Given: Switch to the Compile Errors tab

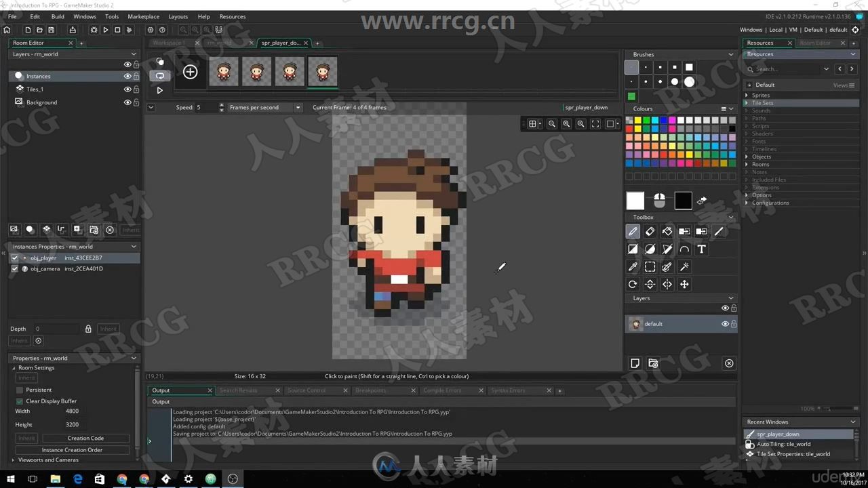Looking at the screenshot, I should click(442, 390).
